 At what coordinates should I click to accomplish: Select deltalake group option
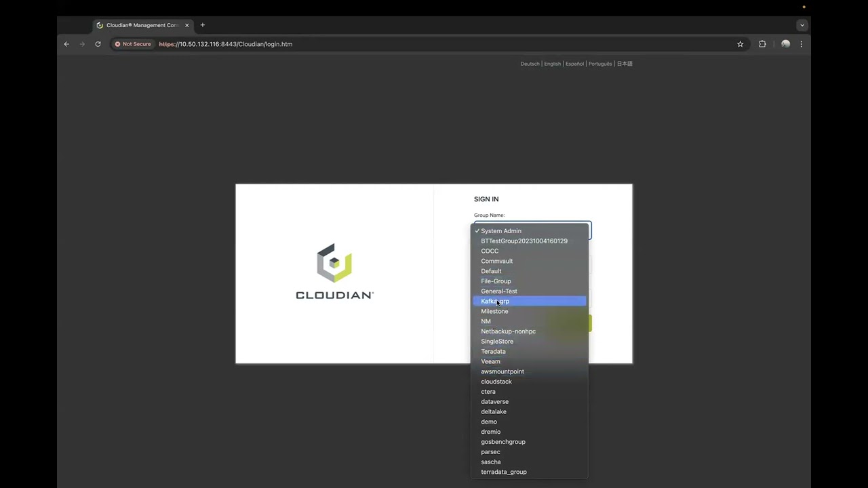[529, 411]
